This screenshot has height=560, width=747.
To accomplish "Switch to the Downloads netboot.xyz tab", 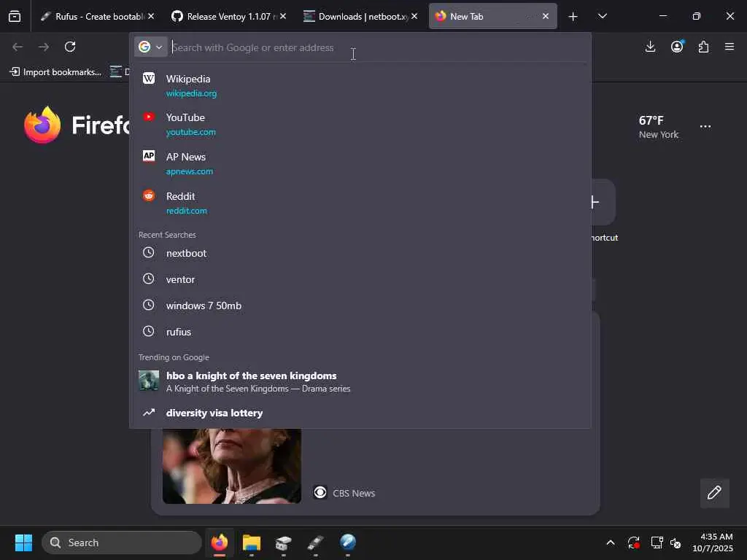I will pos(360,16).
